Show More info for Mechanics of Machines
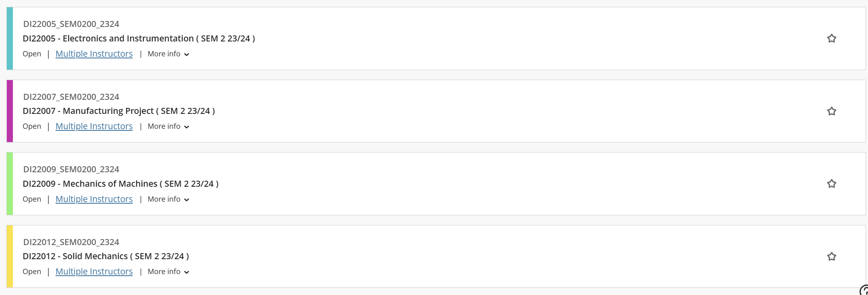This screenshot has height=295, width=868. click(x=168, y=199)
